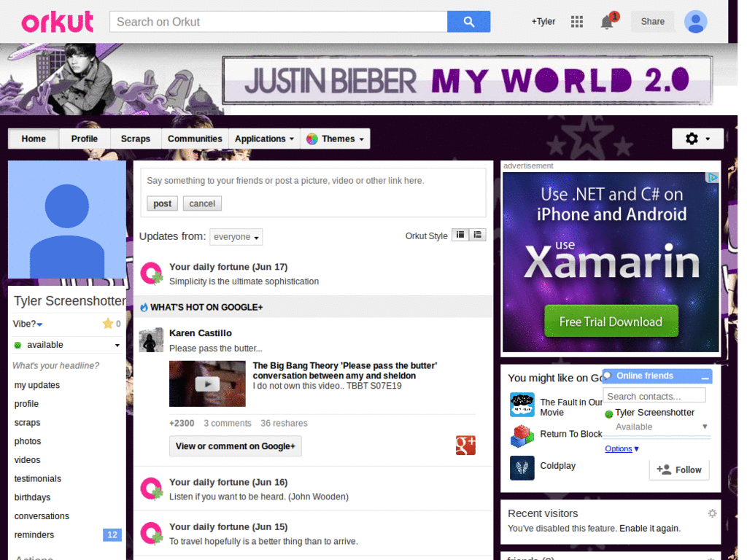
Task: Click the green available status dot
Action: (18, 345)
